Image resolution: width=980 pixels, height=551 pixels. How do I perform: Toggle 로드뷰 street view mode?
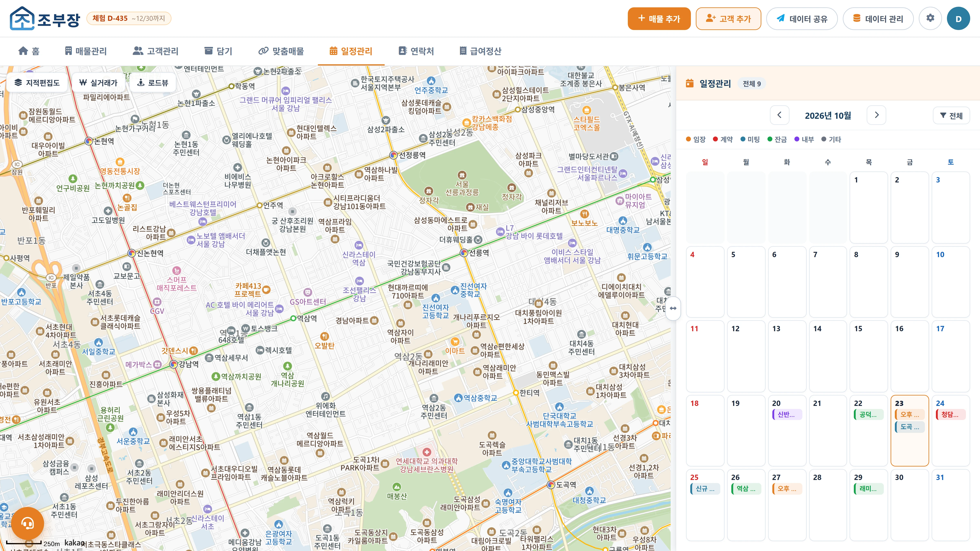click(153, 82)
